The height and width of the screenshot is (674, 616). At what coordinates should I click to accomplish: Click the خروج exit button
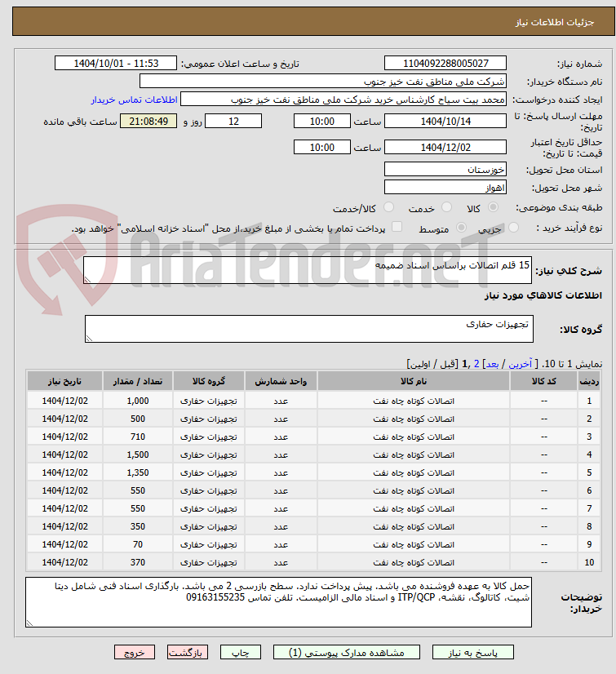coord(135,653)
